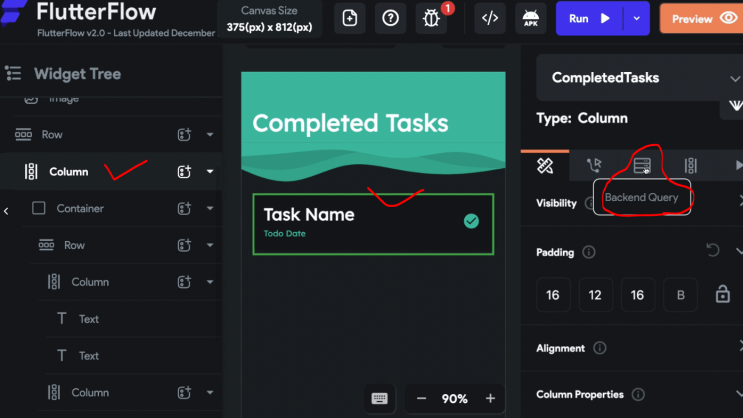Add widget to first nested Column
Image resolution: width=743 pixels, height=418 pixels.
(184, 282)
